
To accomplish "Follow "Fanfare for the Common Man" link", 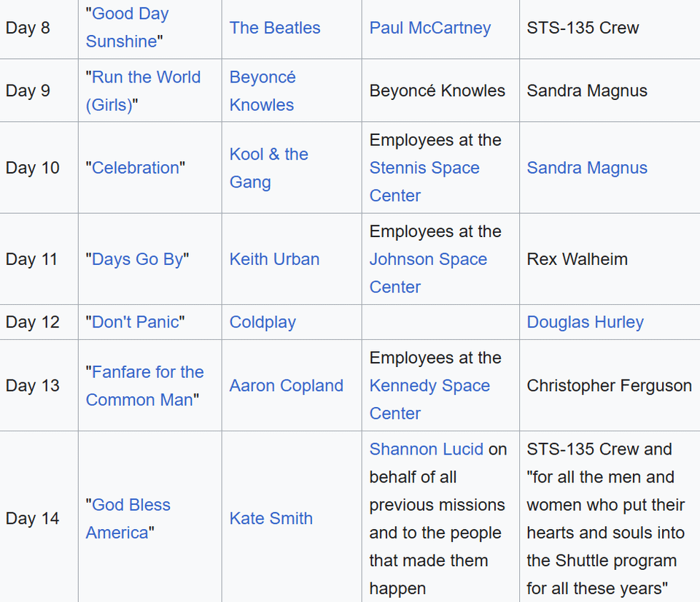I will pyautogui.click(x=147, y=372).
